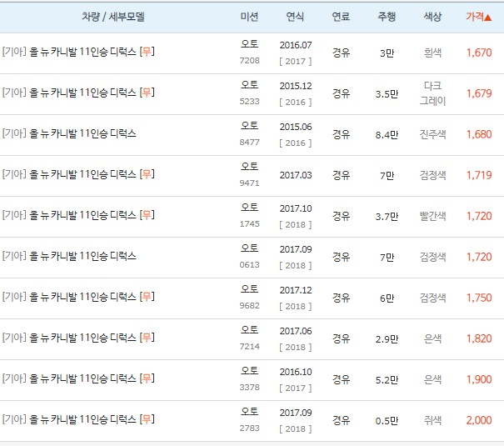The width and height of the screenshot is (504, 446).
Task: Click the 1,820 price
Action: coord(479,338)
